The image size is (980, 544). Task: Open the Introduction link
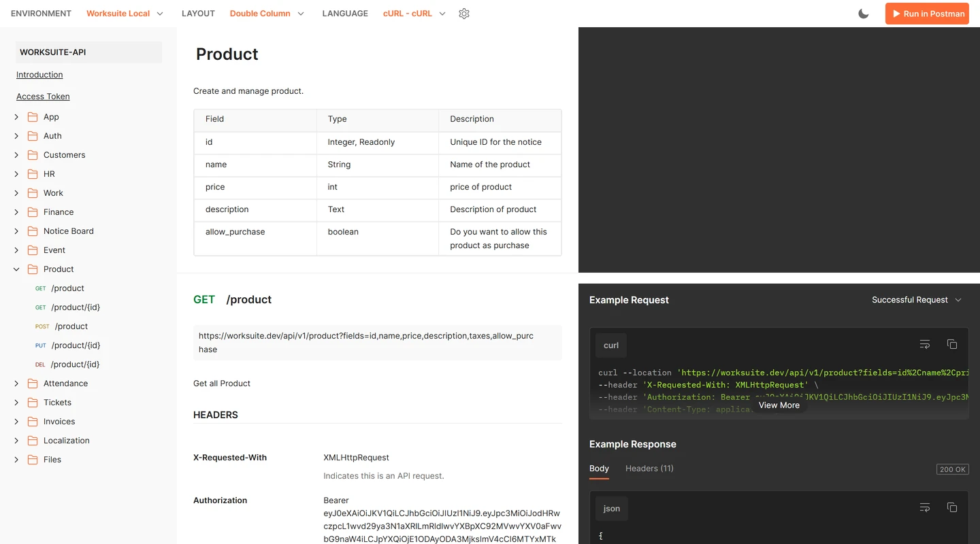[39, 75]
